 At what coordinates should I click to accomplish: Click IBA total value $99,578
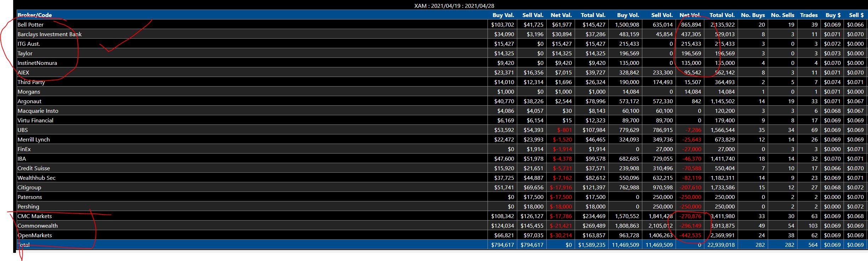click(x=596, y=159)
